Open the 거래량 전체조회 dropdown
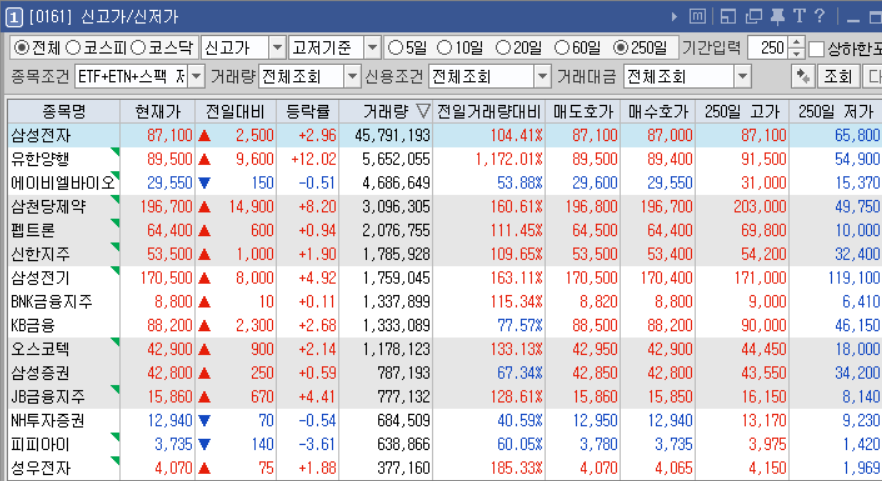This screenshot has width=882, height=481. [352, 77]
